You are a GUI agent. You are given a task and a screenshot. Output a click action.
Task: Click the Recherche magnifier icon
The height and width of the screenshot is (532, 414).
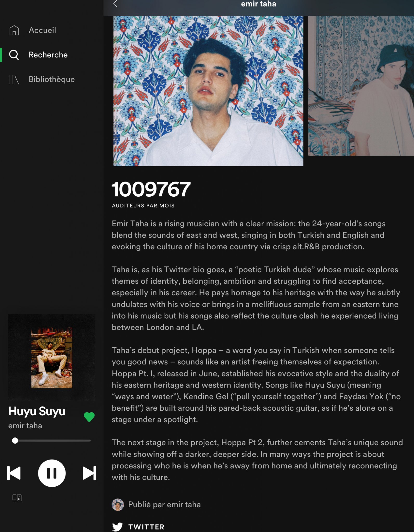14,55
